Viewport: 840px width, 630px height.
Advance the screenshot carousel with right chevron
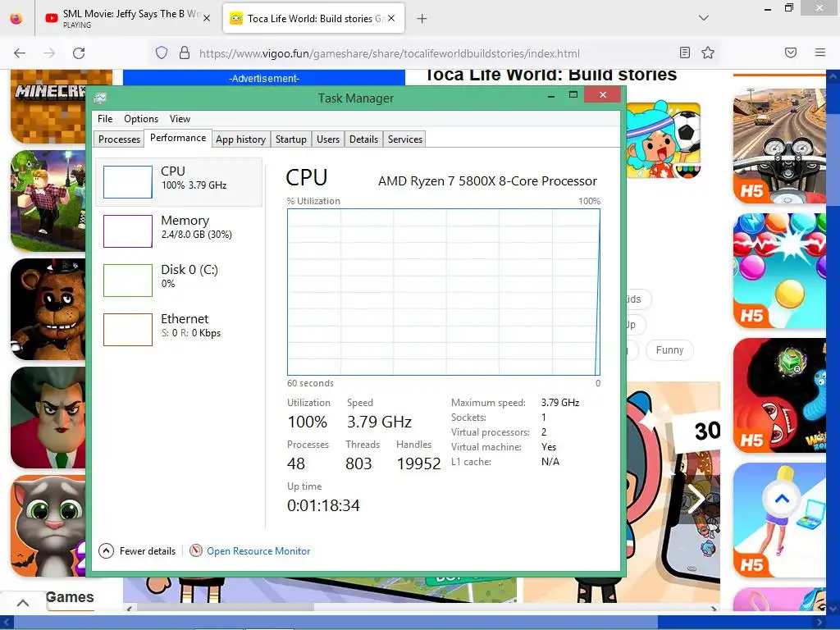click(x=696, y=499)
